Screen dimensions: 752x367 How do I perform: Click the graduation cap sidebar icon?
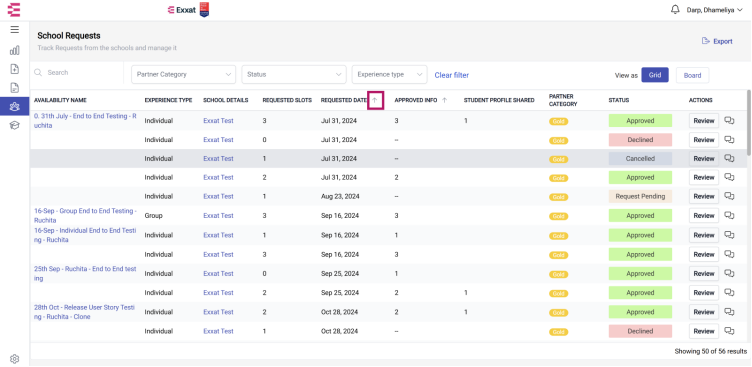point(14,125)
